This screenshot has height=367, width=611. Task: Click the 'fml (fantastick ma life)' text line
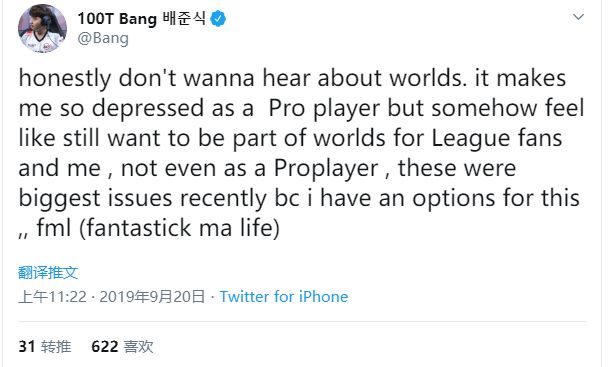tap(158, 228)
